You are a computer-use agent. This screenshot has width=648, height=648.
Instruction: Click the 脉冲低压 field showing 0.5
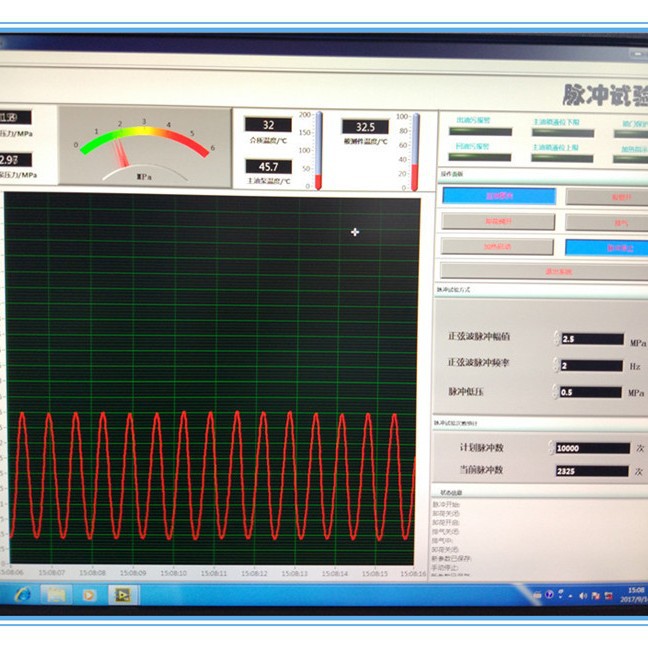tap(591, 392)
